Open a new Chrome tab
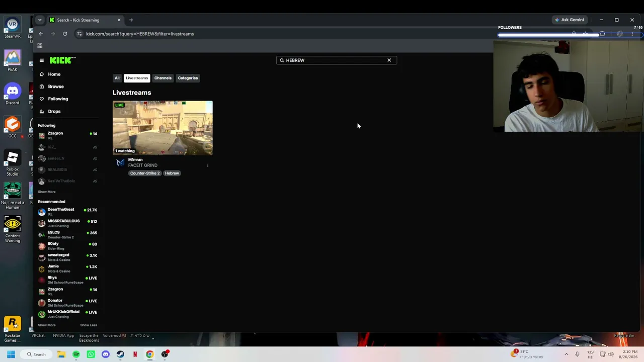 coord(131,20)
